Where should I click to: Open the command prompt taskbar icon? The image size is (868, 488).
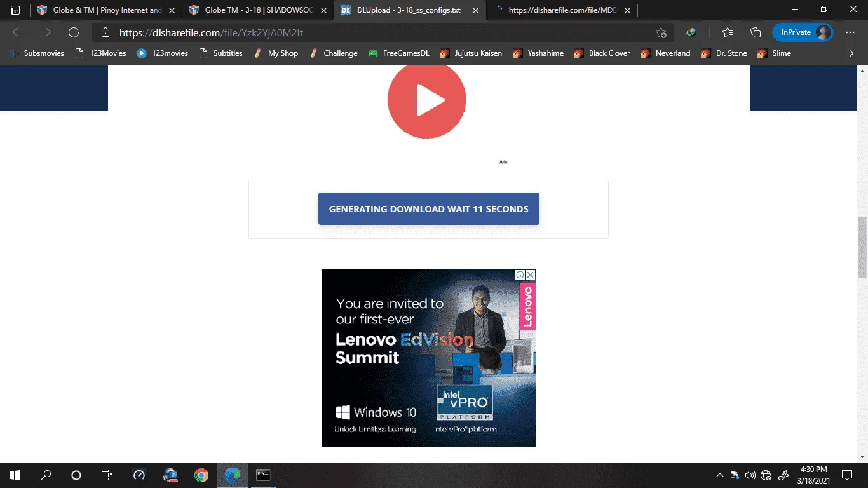click(x=263, y=475)
